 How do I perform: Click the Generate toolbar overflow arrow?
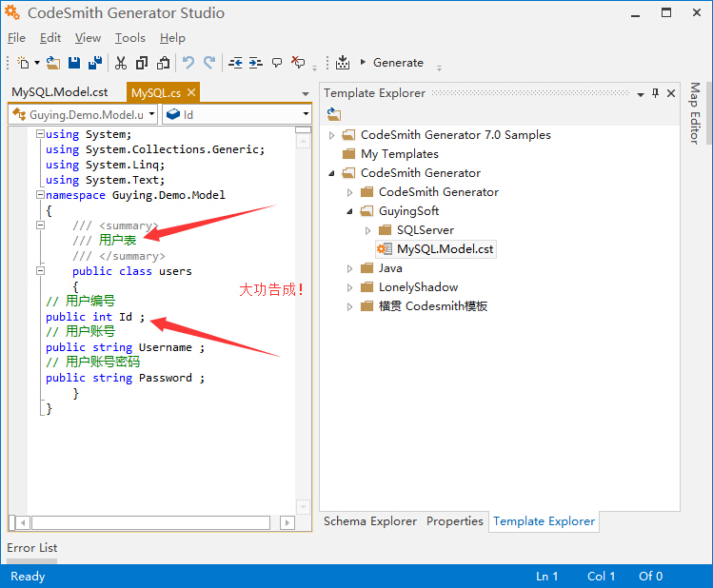coord(439,69)
